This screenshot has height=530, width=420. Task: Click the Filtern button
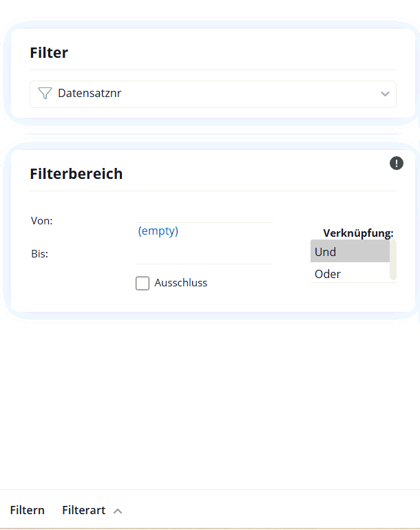coord(27,510)
